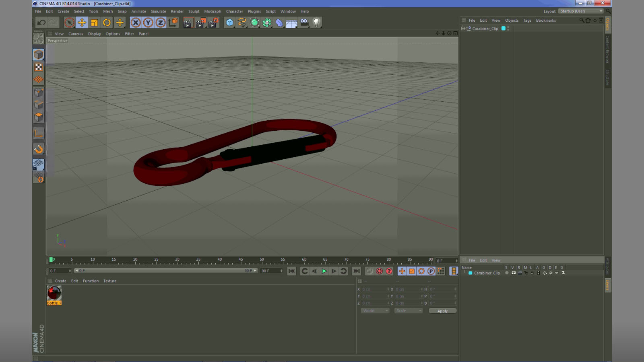Screen dimensions: 644x362
Task: Click frame 45 on timeline ruler
Action: [x=241, y=260]
